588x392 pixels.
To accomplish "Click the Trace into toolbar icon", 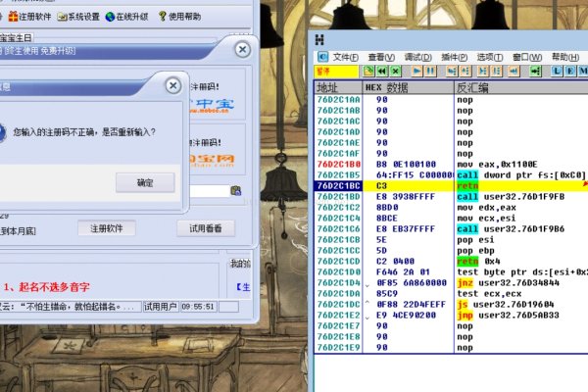I will (x=483, y=71).
